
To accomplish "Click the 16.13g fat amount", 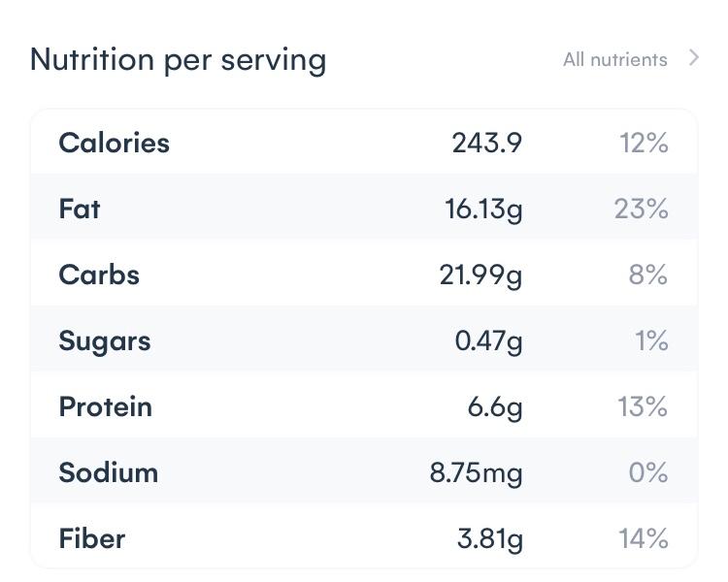I will tap(483, 209).
